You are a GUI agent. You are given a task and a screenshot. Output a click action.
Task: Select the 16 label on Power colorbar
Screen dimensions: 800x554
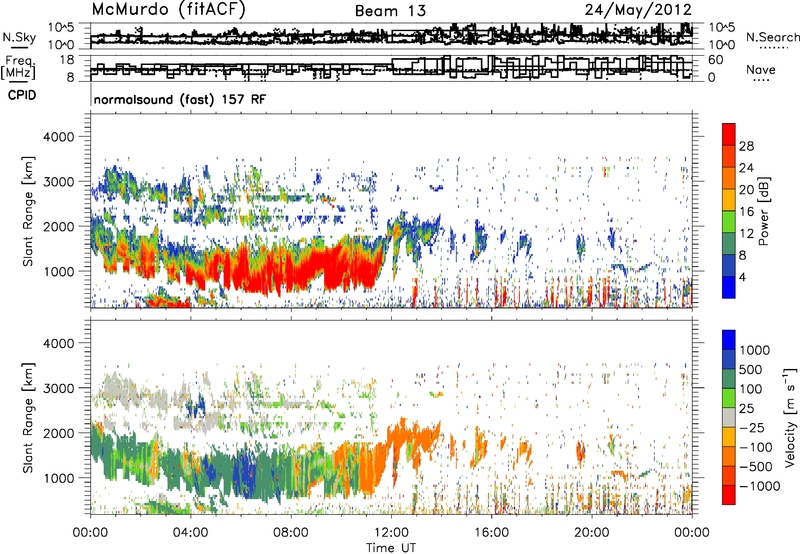[x=746, y=212]
